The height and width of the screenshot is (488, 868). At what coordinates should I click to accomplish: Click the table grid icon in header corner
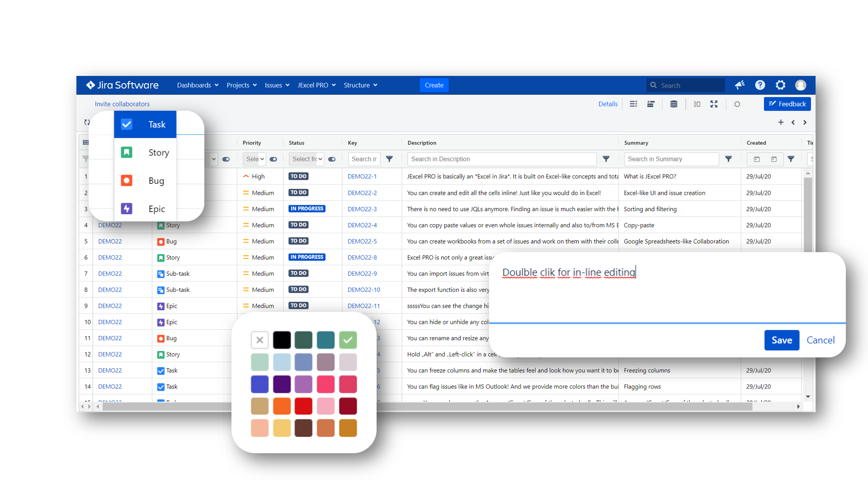85,142
